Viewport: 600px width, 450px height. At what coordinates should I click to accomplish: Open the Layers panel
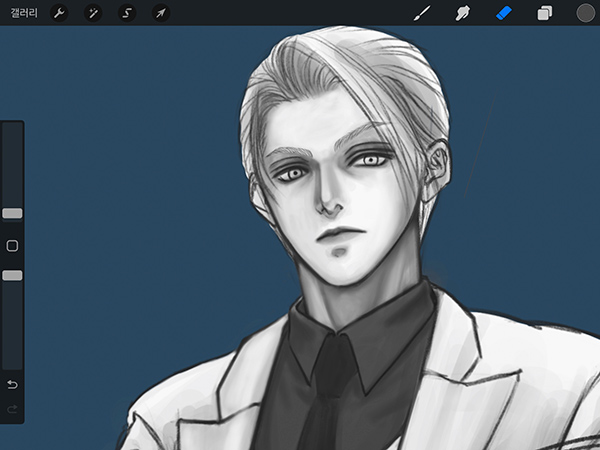pyautogui.click(x=545, y=13)
